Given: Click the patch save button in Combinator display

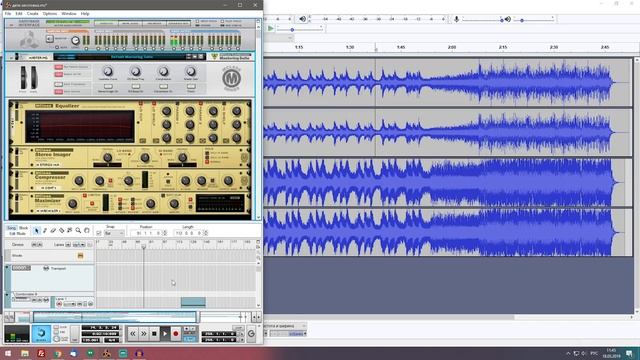Looking at the screenshot, I should [200, 57].
